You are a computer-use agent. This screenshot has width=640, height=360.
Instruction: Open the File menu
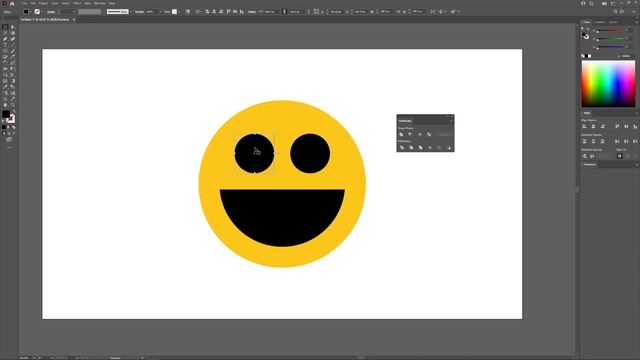click(x=24, y=3)
